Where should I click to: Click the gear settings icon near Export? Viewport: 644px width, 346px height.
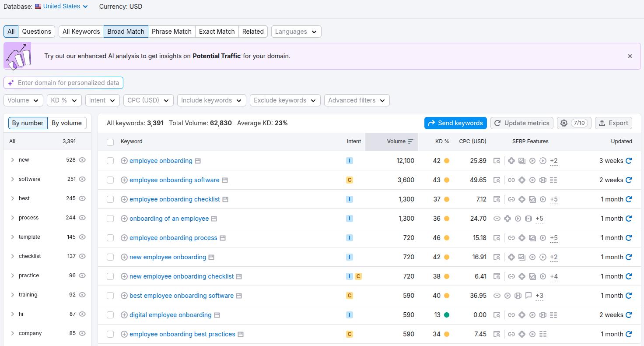tap(564, 123)
